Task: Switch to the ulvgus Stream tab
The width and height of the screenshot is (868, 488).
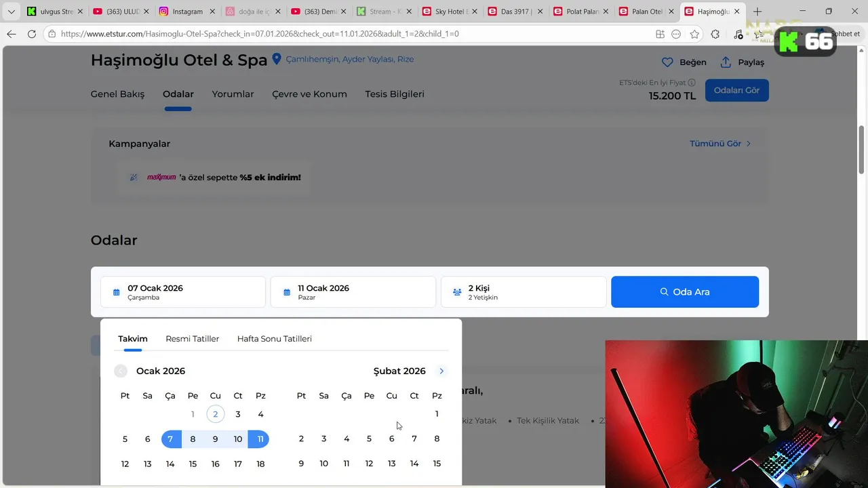Action: coord(56,12)
